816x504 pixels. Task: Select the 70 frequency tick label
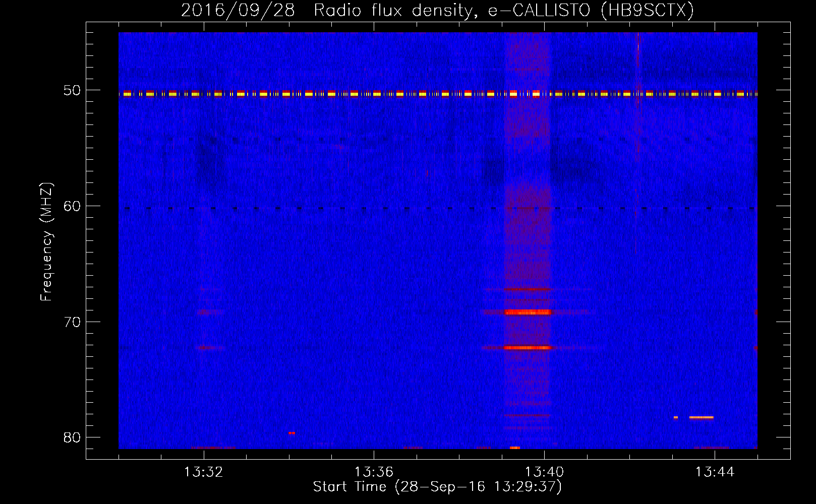[72, 322]
